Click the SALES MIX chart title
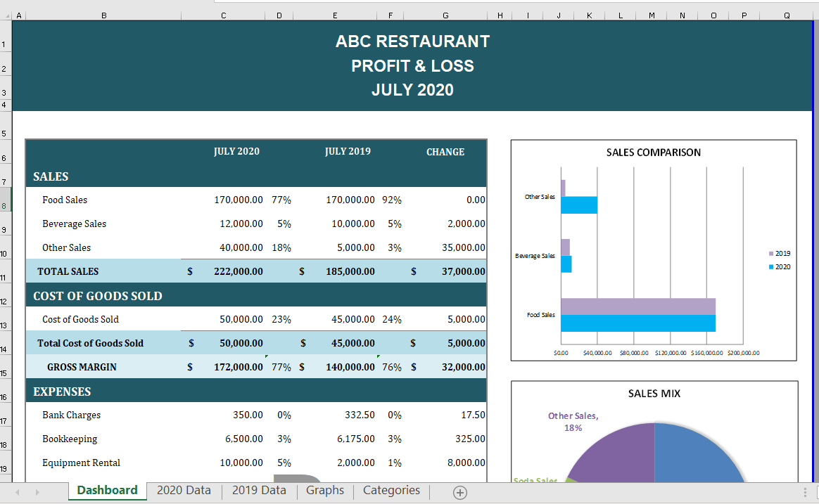Image resolution: width=819 pixels, height=504 pixels. (654, 394)
